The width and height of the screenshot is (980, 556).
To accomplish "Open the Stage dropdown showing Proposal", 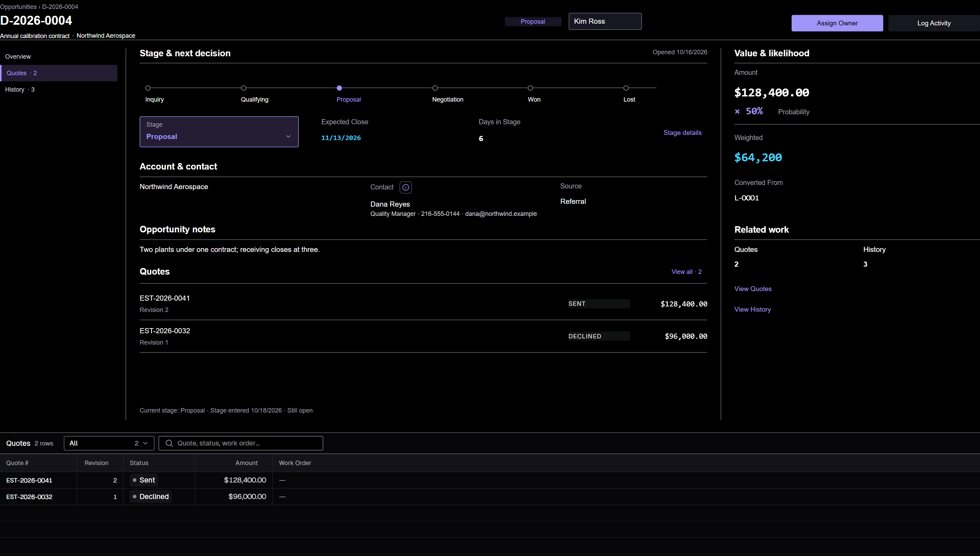I will 219,132.
